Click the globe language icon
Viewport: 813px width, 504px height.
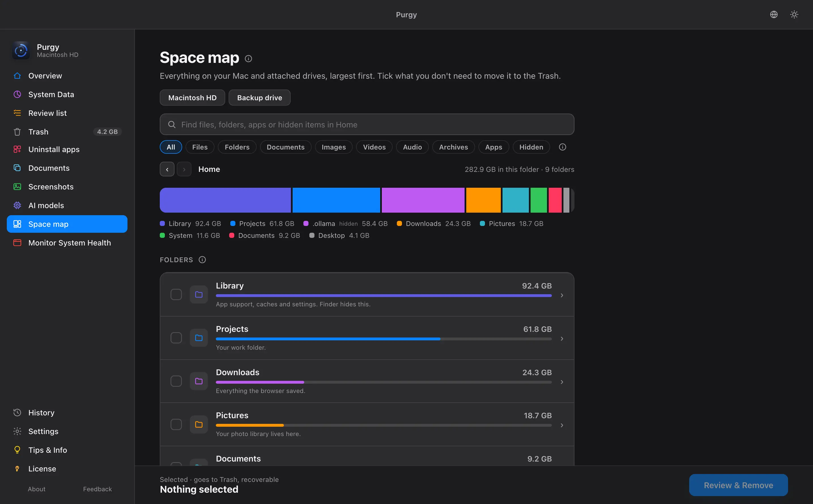pyautogui.click(x=774, y=14)
